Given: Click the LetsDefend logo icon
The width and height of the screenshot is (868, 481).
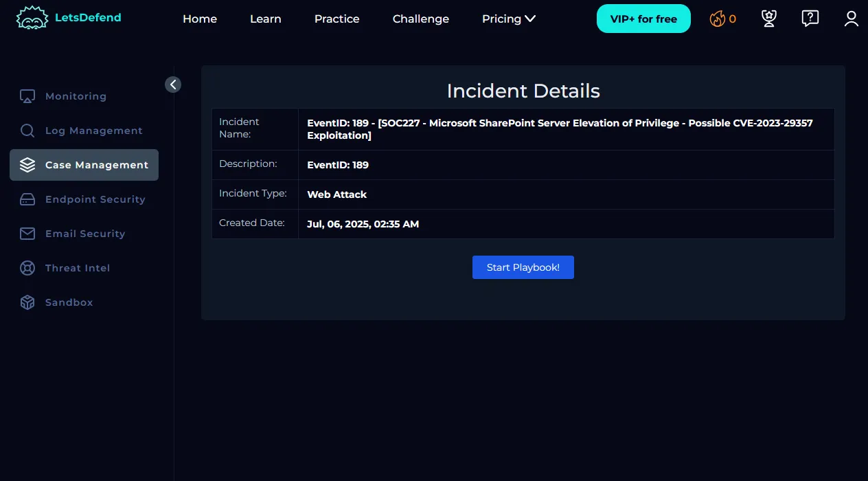Looking at the screenshot, I should coord(32,19).
